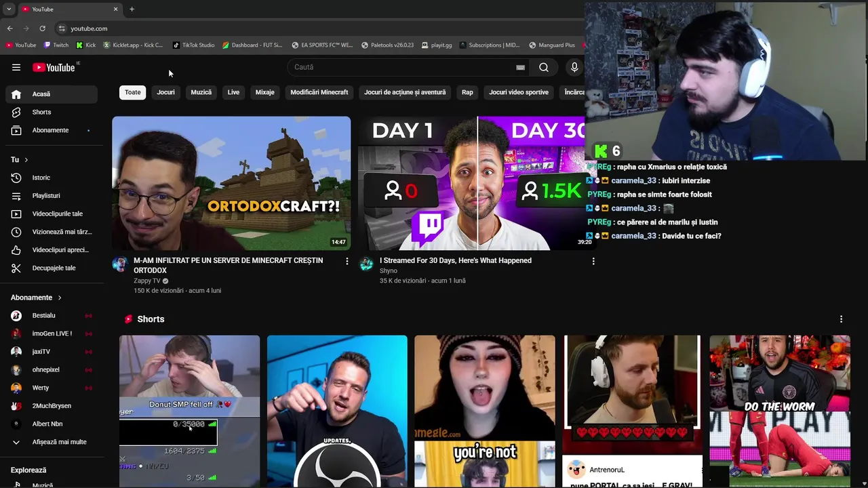The image size is (868, 488).
Task: Open the tab search dropdown
Action: [x=8, y=9]
